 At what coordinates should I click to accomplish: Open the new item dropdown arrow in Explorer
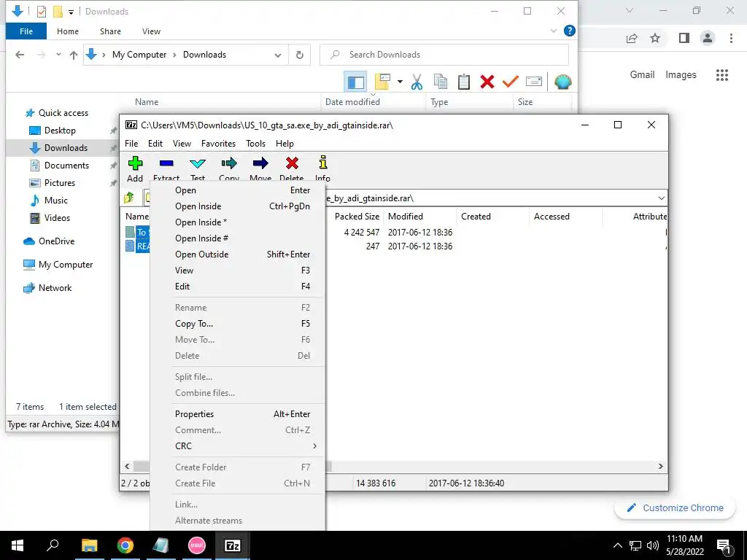(x=400, y=82)
